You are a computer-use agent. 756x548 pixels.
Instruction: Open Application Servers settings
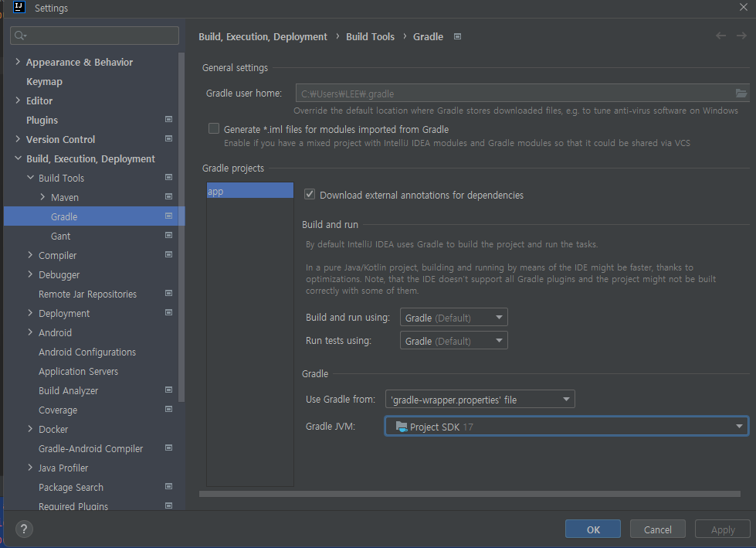79,372
